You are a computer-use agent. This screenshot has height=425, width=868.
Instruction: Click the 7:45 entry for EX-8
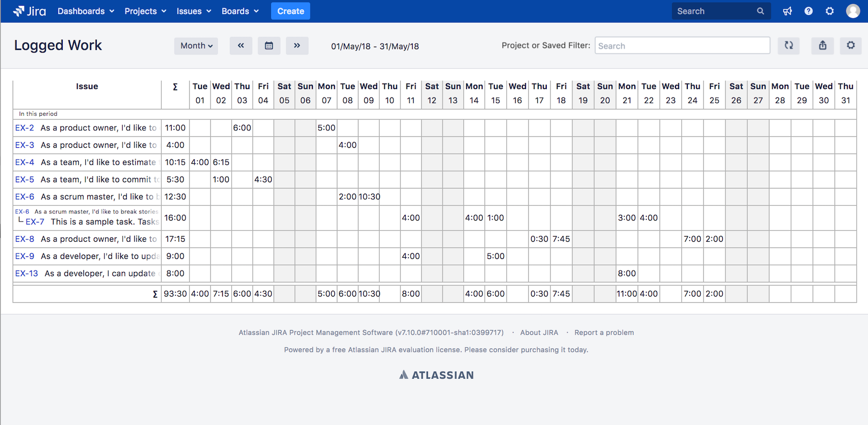[x=561, y=239]
